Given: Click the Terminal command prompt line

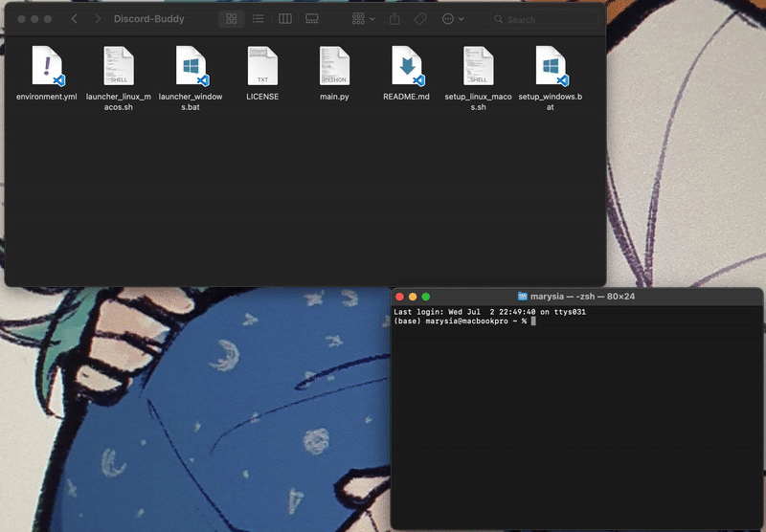Looking at the screenshot, I should pos(464,321).
